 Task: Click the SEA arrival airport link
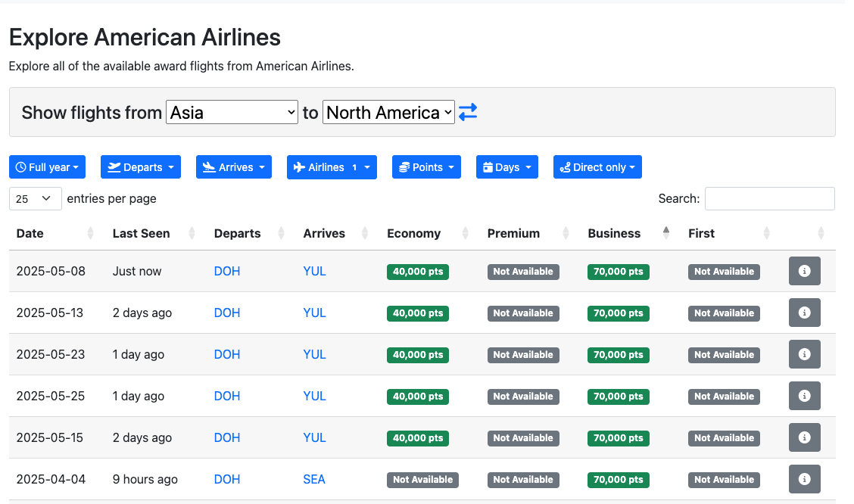click(x=314, y=479)
